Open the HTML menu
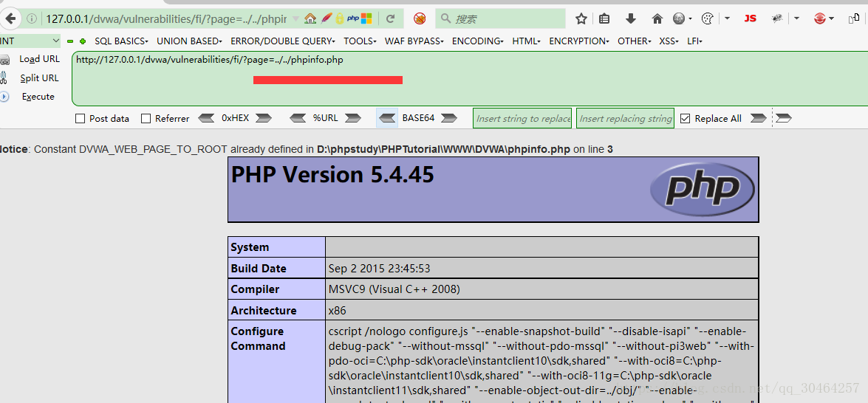The height and width of the screenshot is (403, 868). click(x=527, y=41)
